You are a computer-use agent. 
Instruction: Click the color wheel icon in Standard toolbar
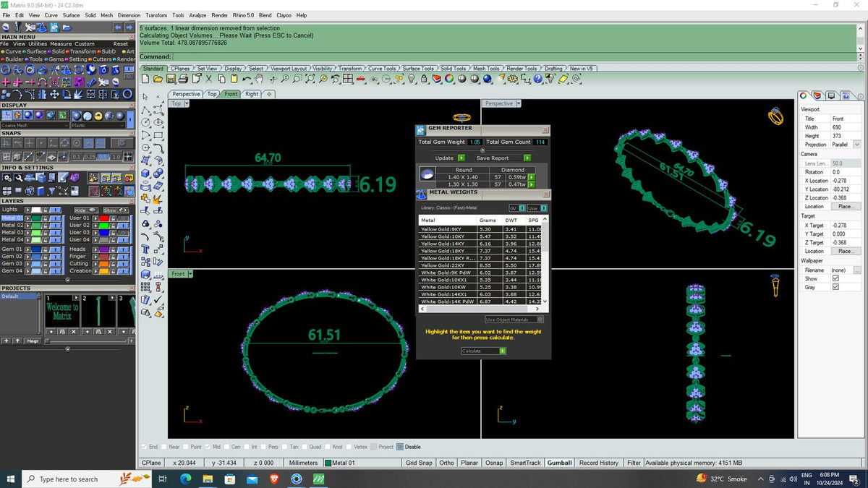448,78
